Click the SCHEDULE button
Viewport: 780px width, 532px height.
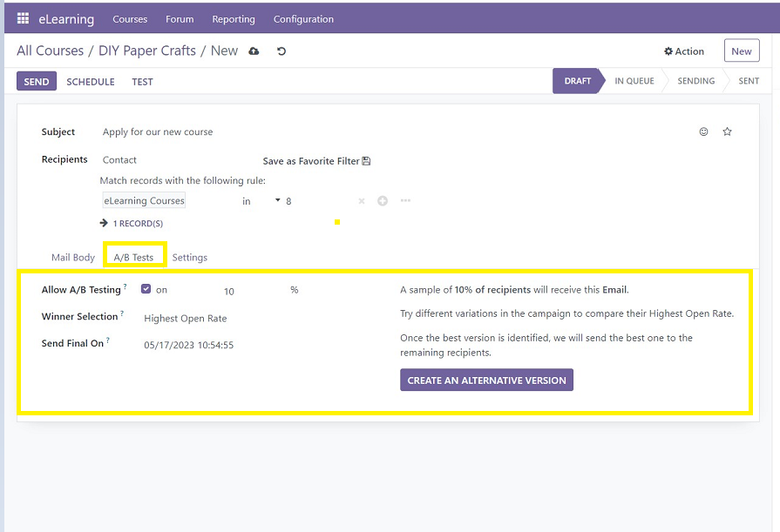click(91, 82)
